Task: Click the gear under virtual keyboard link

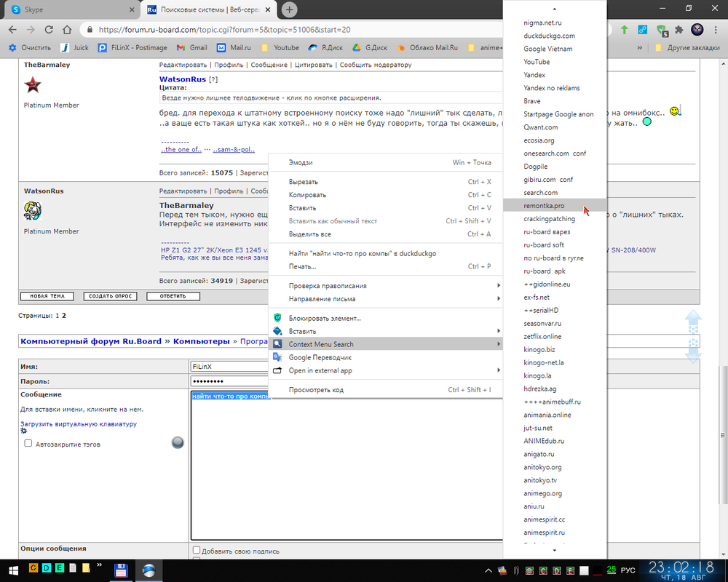Action: click(x=24, y=431)
